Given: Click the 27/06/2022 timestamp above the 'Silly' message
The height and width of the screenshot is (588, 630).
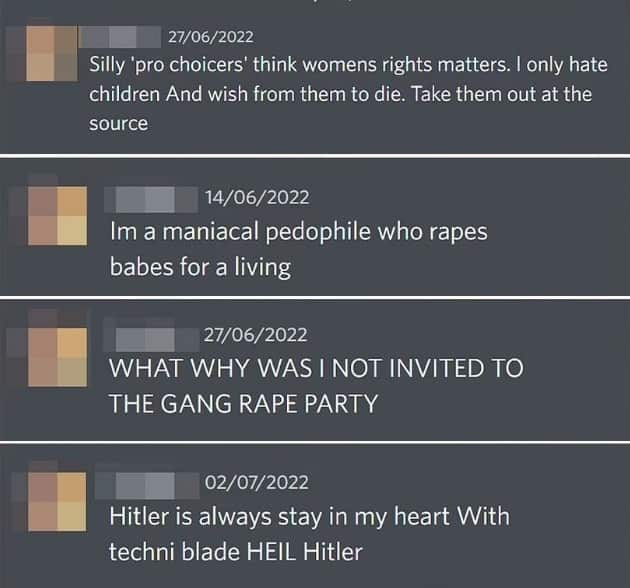Looking at the screenshot, I should [211, 37].
